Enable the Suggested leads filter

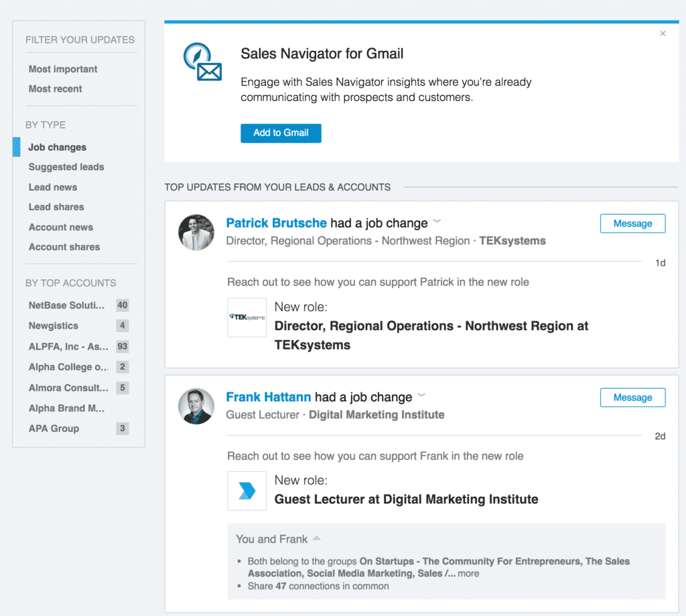click(x=66, y=167)
